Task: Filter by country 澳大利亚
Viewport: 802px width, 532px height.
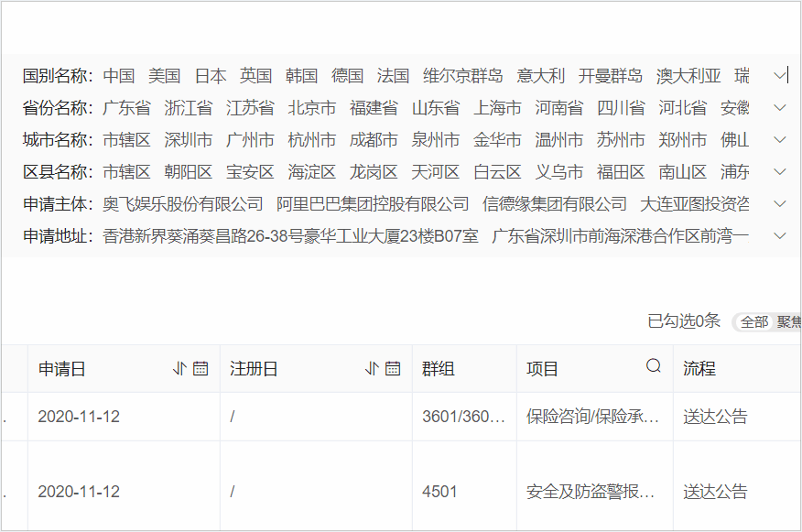Action: [688, 76]
